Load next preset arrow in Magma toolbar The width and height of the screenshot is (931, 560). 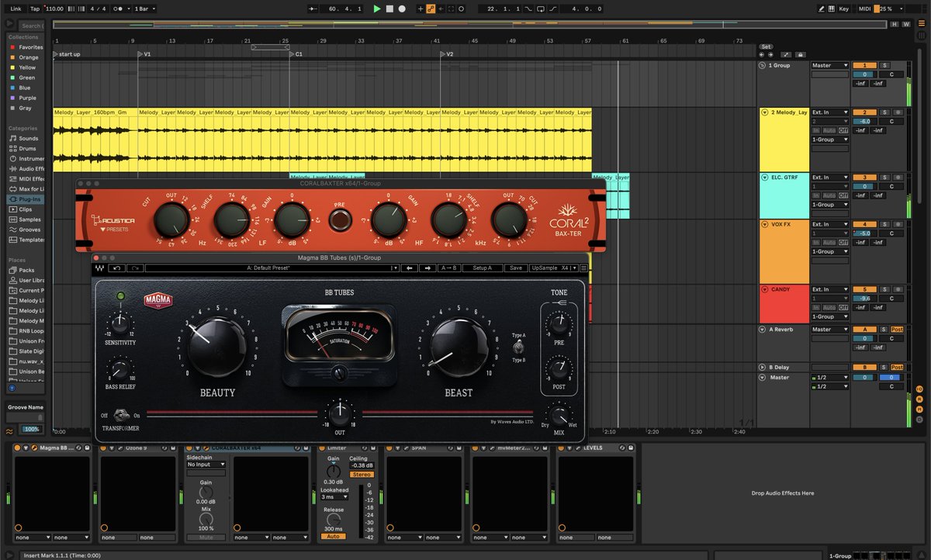(427, 268)
